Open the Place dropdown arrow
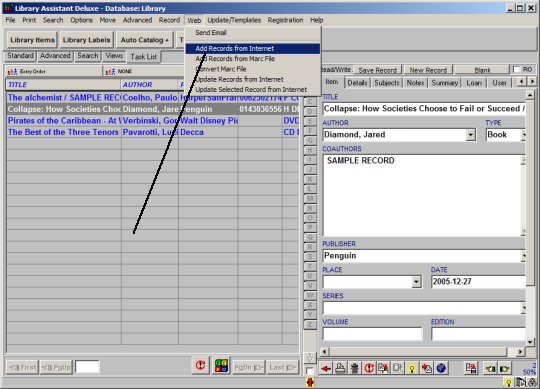Screen dimensions: 540x389 click(x=416, y=282)
